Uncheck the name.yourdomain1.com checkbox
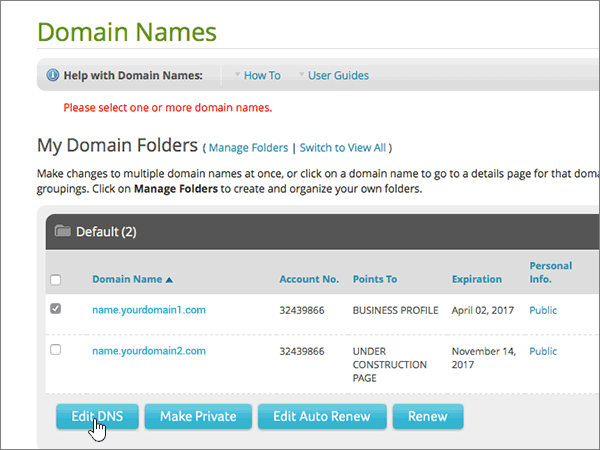 pyautogui.click(x=55, y=308)
